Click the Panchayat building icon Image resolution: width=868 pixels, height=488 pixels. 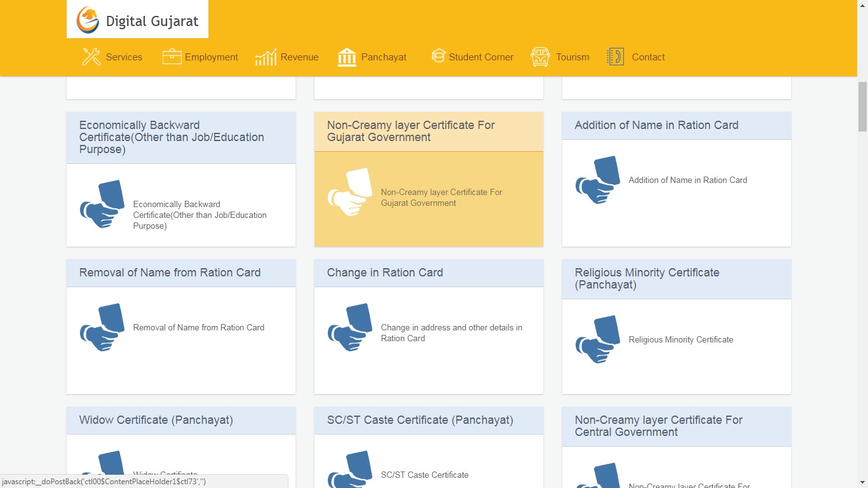pyautogui.click(x=347, y=57)
